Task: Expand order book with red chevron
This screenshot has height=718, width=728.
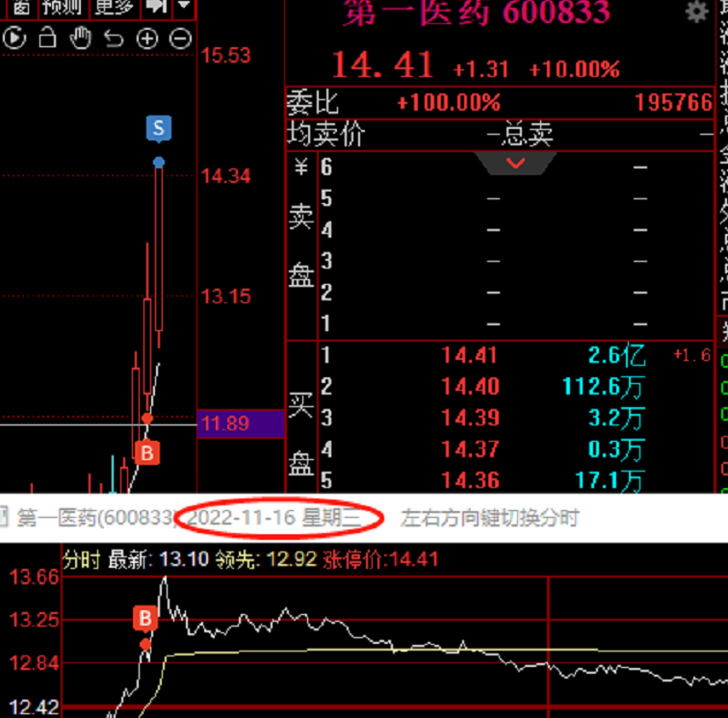Action: pos(515,163)
